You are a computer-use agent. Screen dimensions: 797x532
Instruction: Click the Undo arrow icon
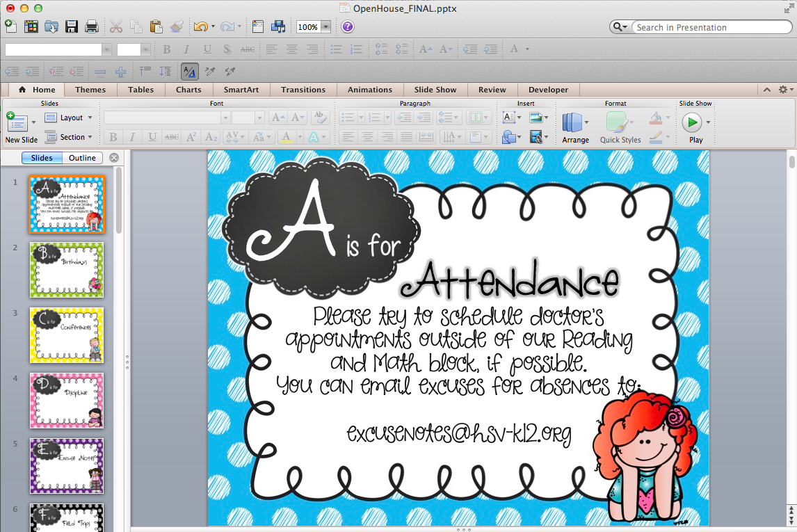coord(200,26)
